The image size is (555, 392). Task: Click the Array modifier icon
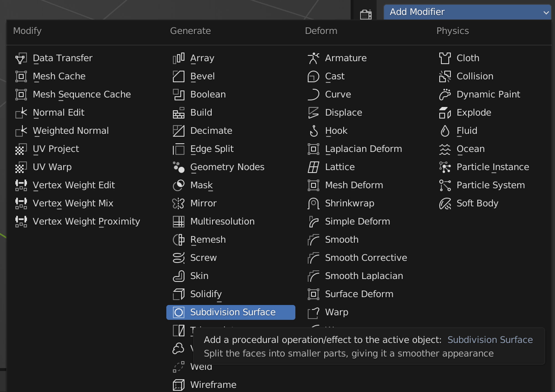[x=178, y=58]
